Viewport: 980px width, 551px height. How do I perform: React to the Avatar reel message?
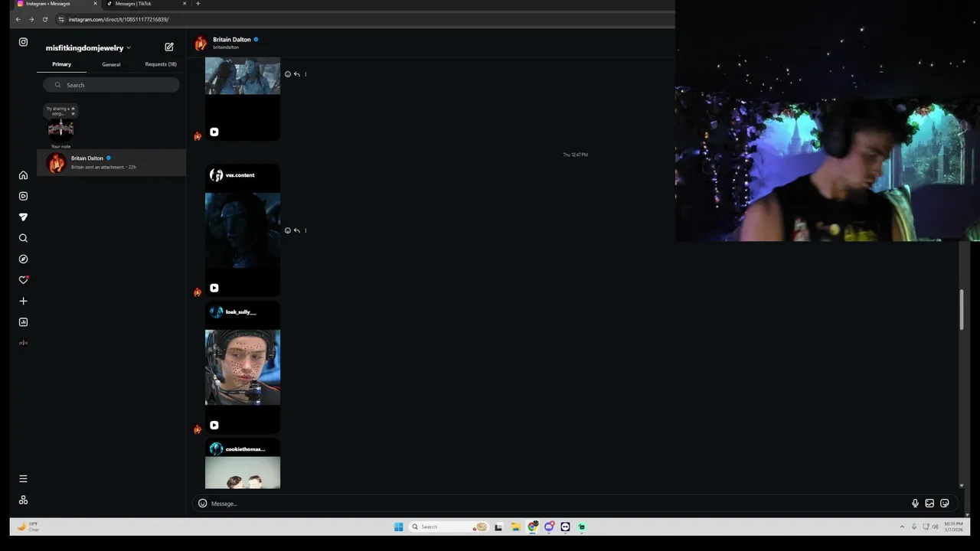288,74
